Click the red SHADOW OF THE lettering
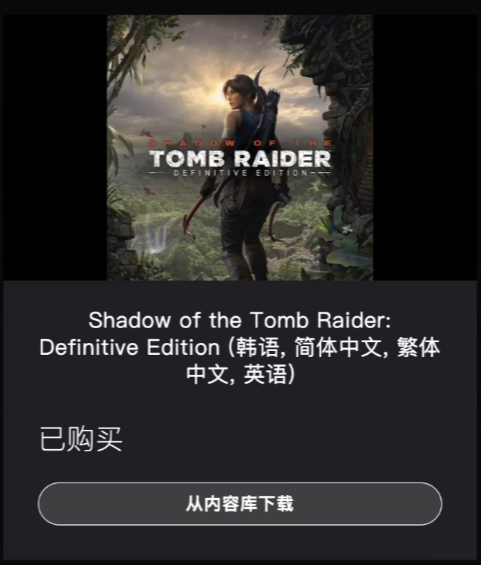The width and height of the screenshot is (481, 565). tap(240, 143)
